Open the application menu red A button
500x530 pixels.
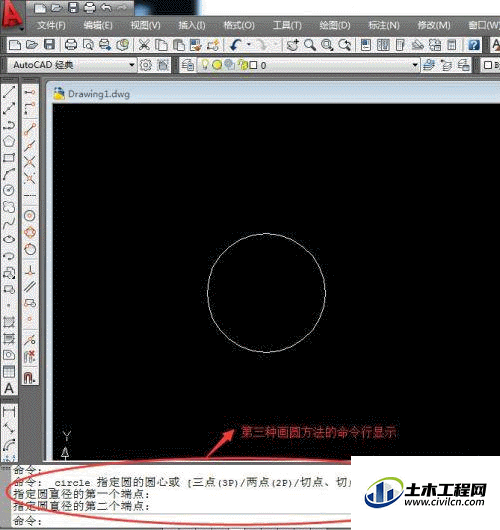[x=12, y=16]
